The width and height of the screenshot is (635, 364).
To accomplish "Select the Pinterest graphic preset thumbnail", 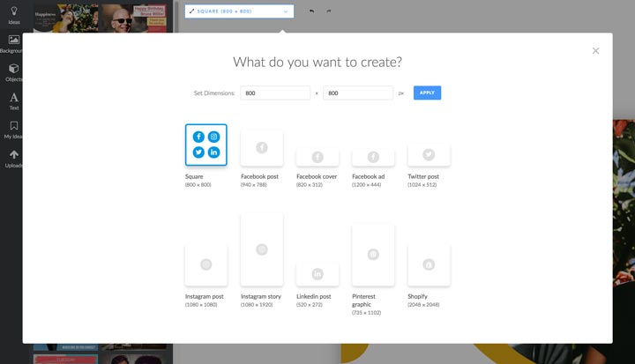I will click(x=373, y=255).
